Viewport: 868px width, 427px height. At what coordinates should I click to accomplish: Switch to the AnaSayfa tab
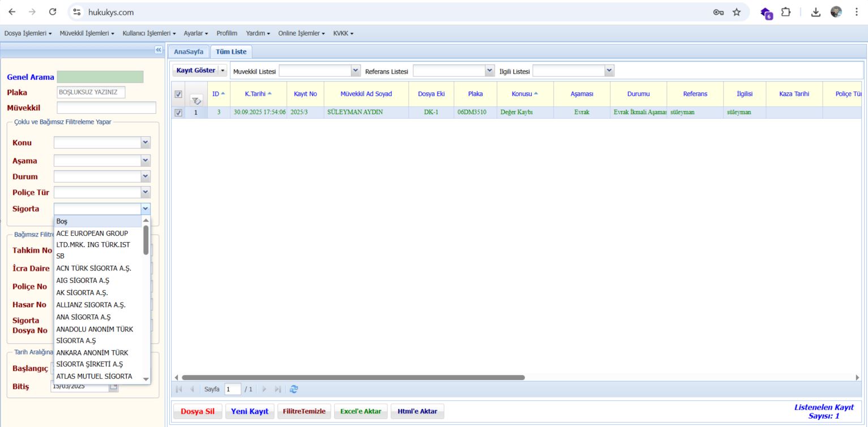coord(189,51)
